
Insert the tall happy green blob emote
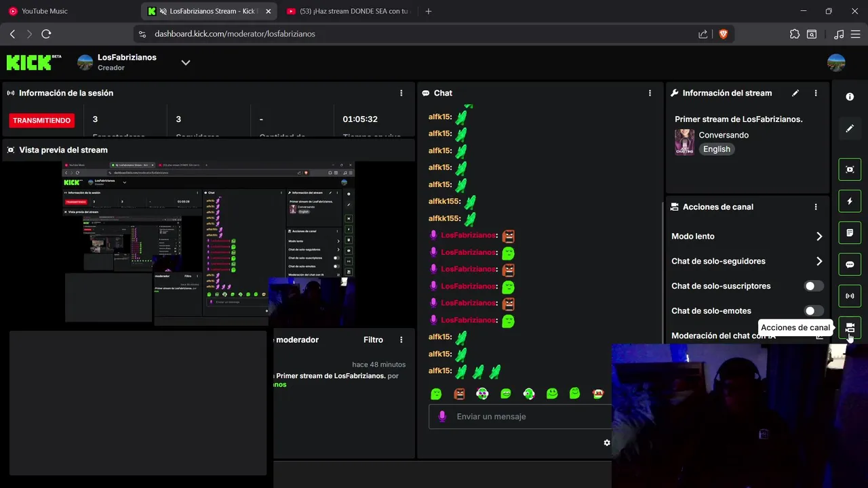(x=575, y=393)
